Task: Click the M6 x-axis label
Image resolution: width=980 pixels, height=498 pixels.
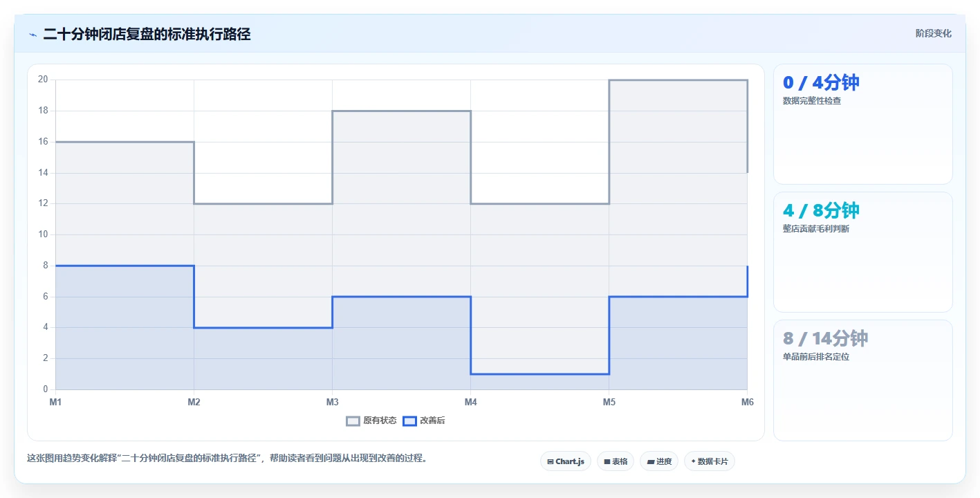Action: click(x=747, y=402)
